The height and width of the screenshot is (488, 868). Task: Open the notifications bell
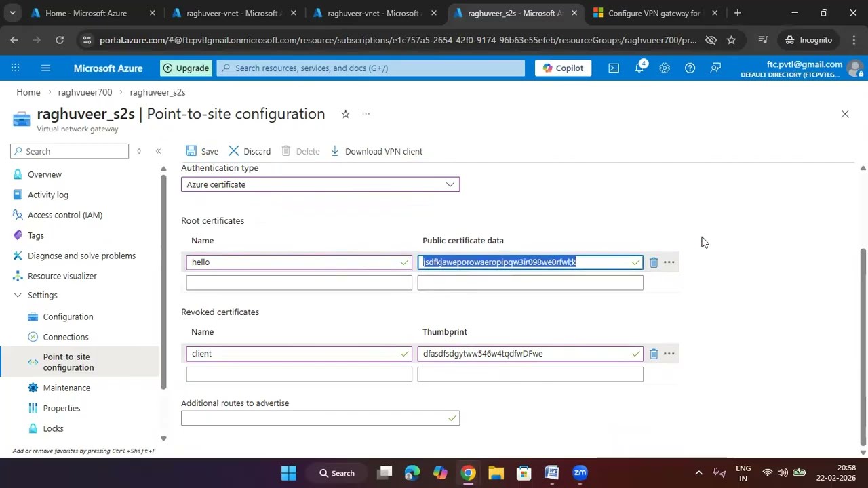tap(639, 68)
